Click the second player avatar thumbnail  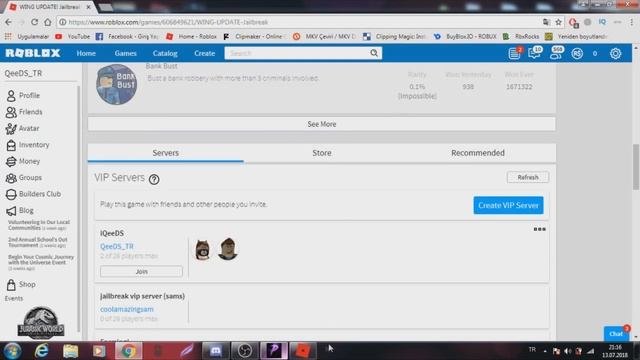coord(228,249)
